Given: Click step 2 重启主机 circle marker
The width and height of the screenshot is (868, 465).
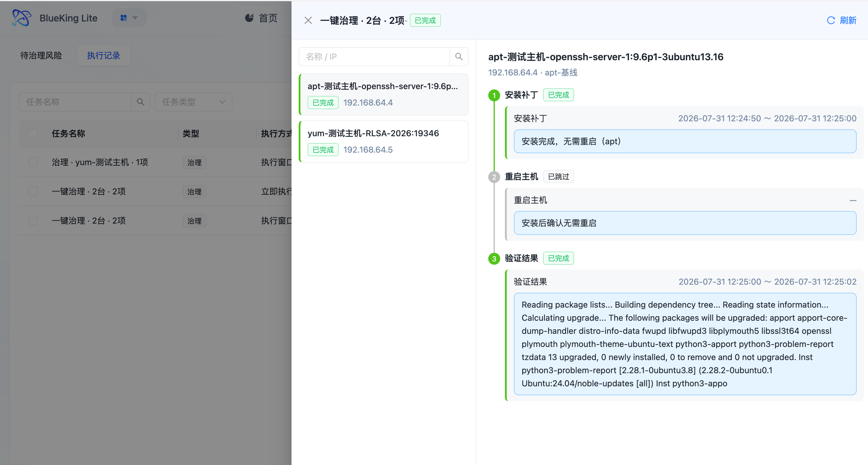Looking at the screenshot, I should [x=494, y=177].
